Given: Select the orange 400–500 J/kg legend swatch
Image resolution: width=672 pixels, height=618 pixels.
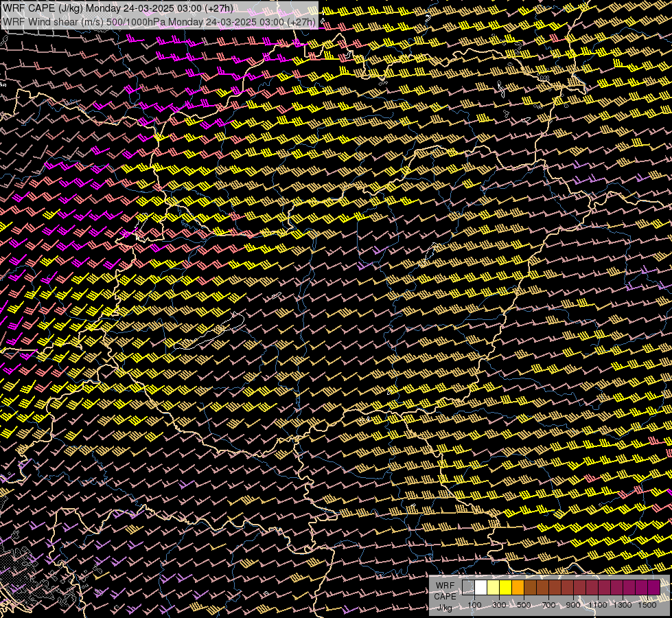Looking at the screenshot, I should click(x=518, y=587).
